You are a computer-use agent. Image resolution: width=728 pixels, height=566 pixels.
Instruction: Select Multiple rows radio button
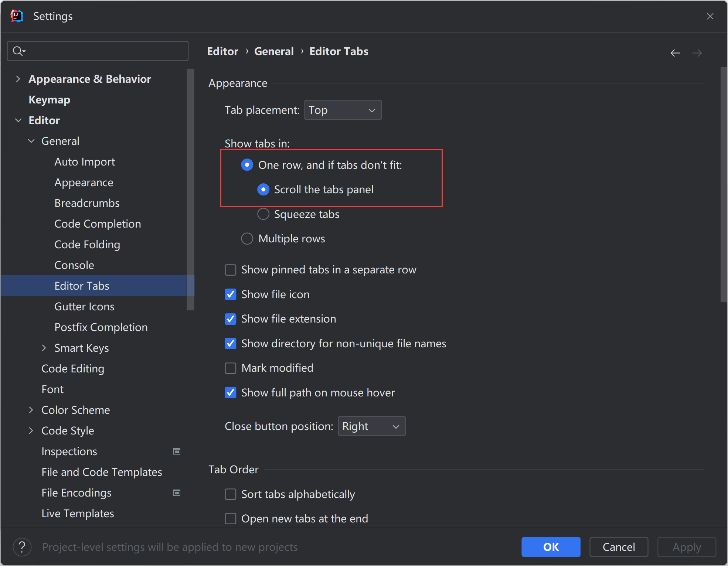point(247,239)
